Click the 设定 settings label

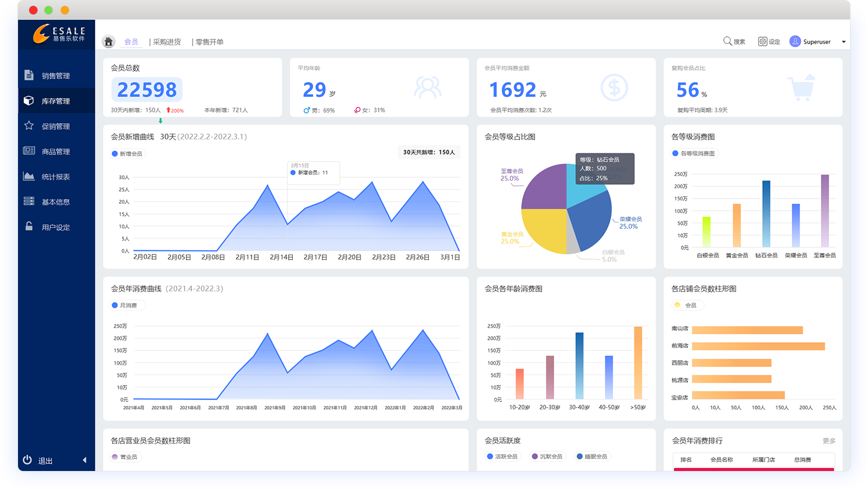pyautogui.click(x=774, y=42)
